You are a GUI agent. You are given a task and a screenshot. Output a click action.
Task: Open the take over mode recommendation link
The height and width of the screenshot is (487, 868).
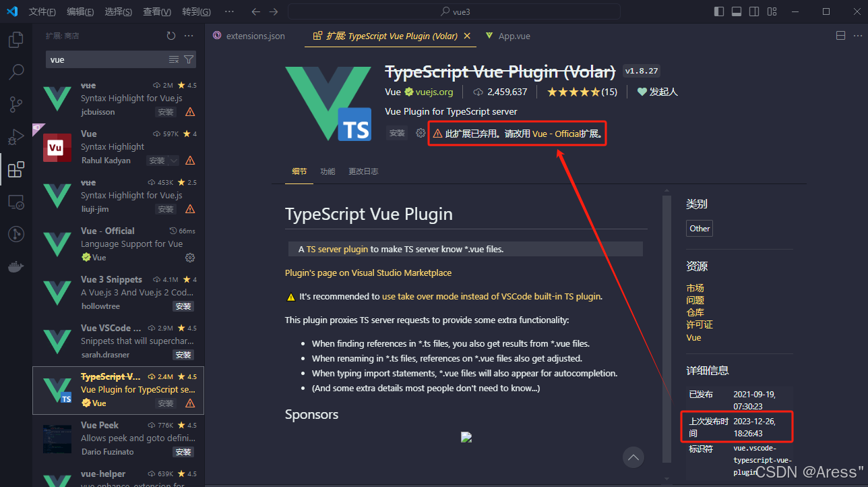491,296
